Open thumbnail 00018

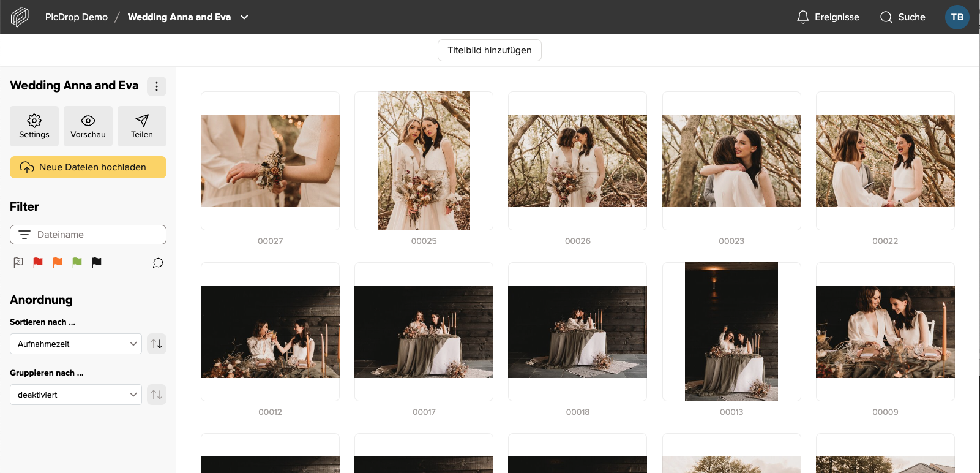click(x=577, y=331)
